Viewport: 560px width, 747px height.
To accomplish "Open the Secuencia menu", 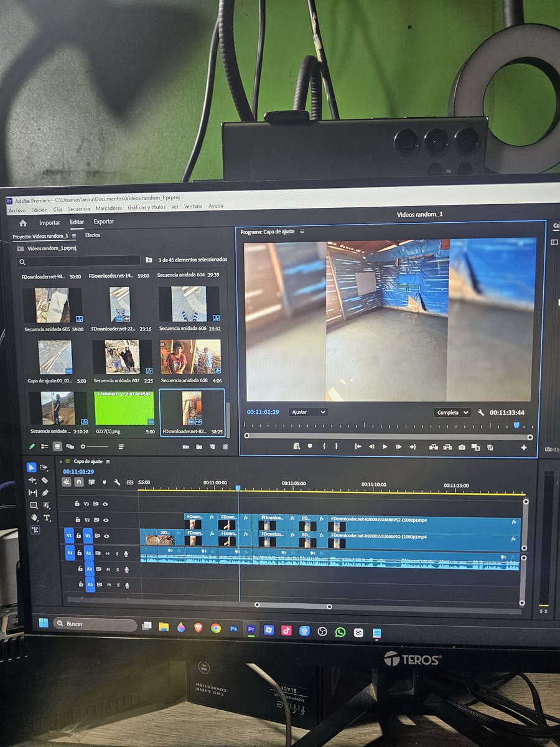I will click(79, 209).
